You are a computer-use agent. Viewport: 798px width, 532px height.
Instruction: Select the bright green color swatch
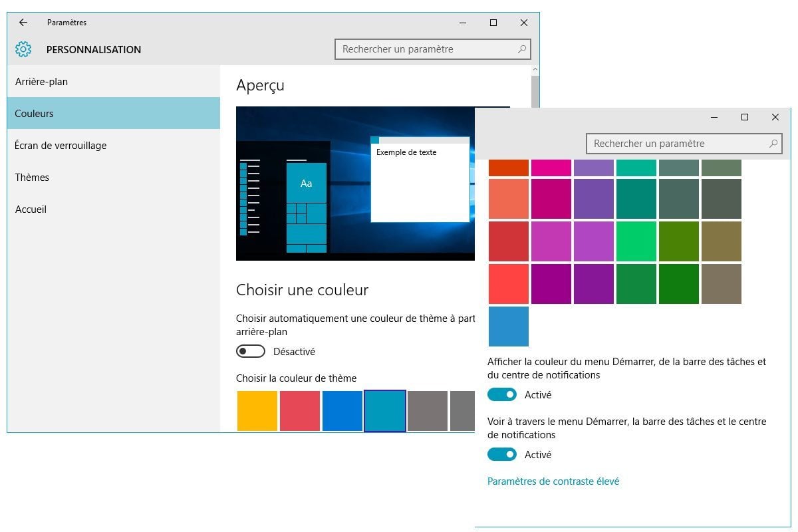point(636,241)
